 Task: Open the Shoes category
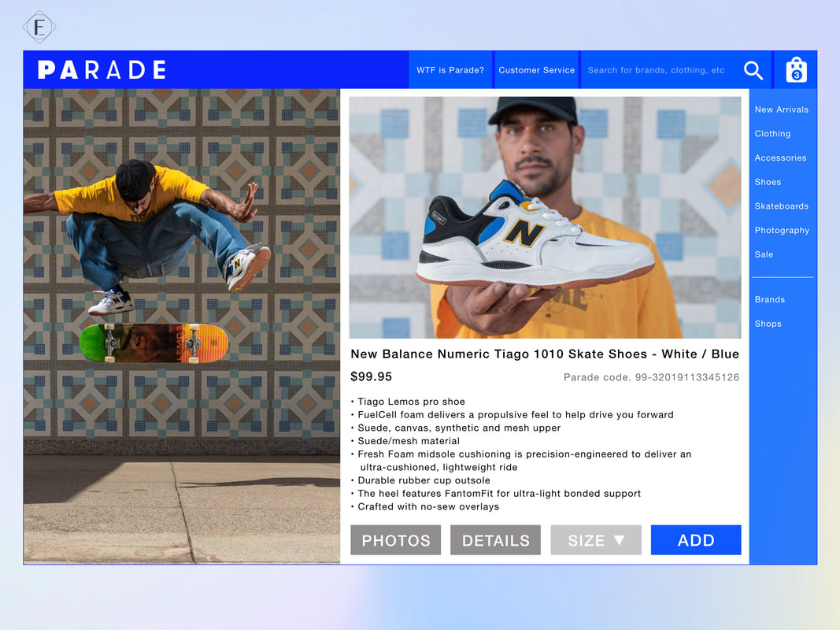[x=768, y=182]
